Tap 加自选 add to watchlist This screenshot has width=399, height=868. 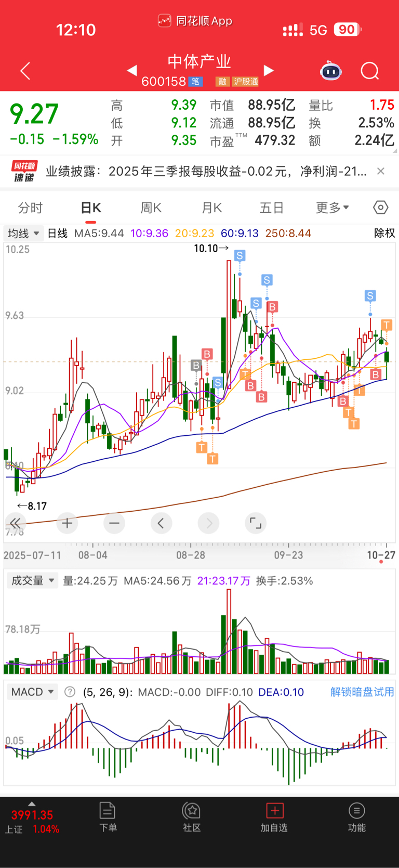(274, 817)
